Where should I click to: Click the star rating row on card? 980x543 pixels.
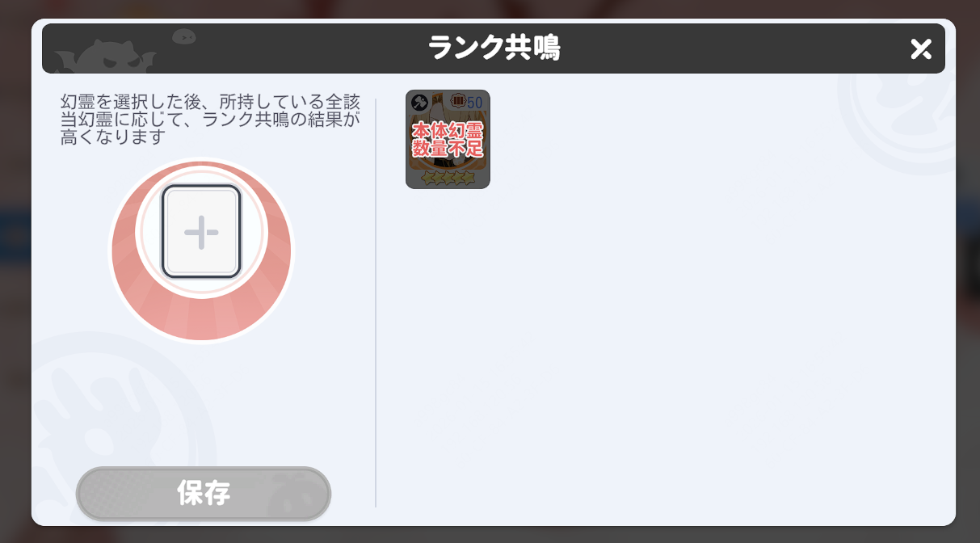(448, 178)
